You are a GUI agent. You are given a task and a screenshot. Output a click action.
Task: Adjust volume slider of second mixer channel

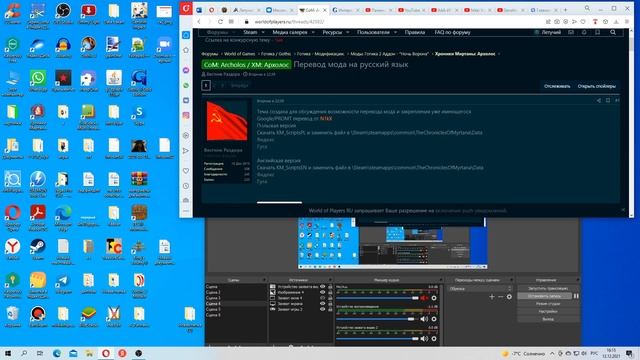[x=376, y=319]
